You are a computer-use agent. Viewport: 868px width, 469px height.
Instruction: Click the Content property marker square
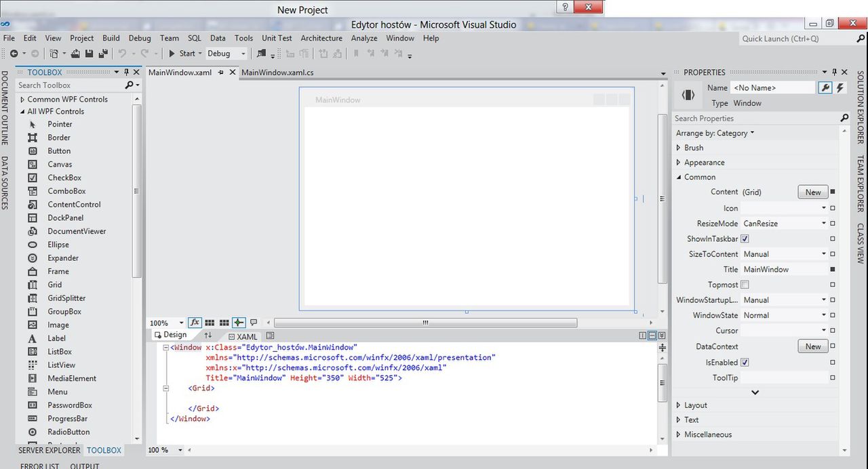(x=833, y=192)
